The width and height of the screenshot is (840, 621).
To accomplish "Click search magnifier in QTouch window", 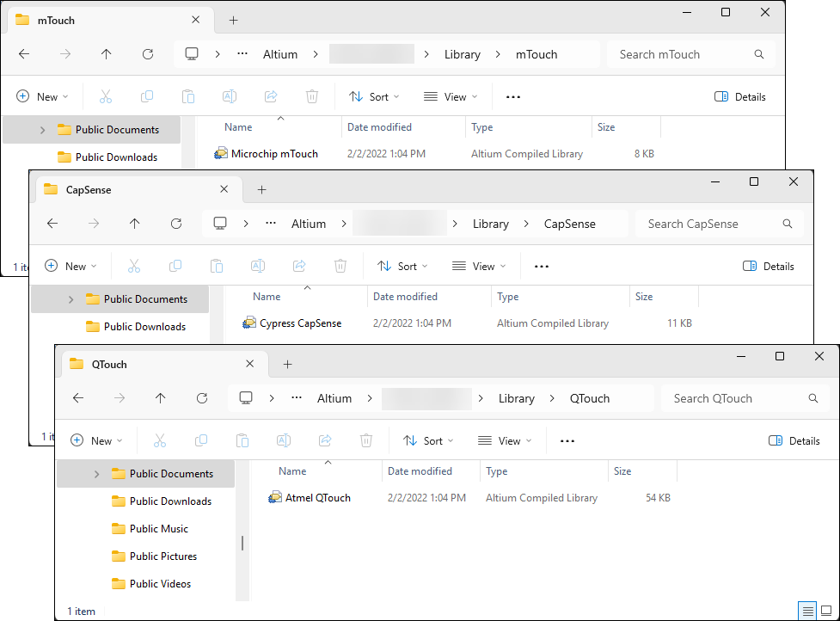I will pos(813,398).
